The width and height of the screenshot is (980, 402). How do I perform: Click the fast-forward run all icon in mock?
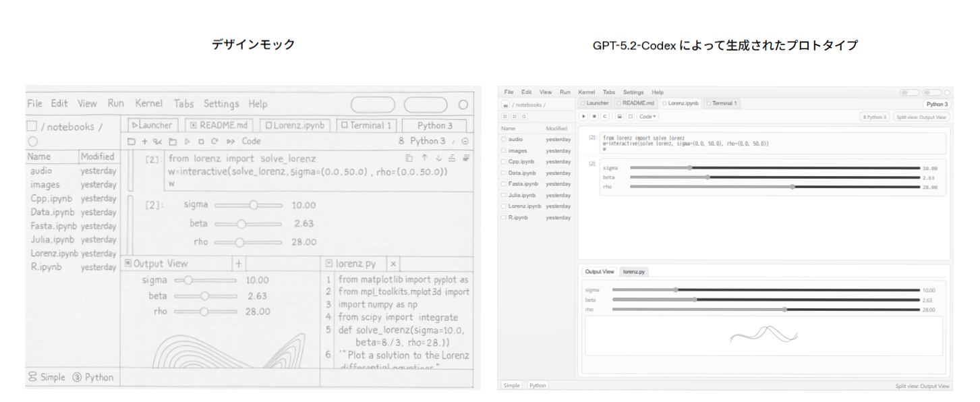tap(231, 142)
